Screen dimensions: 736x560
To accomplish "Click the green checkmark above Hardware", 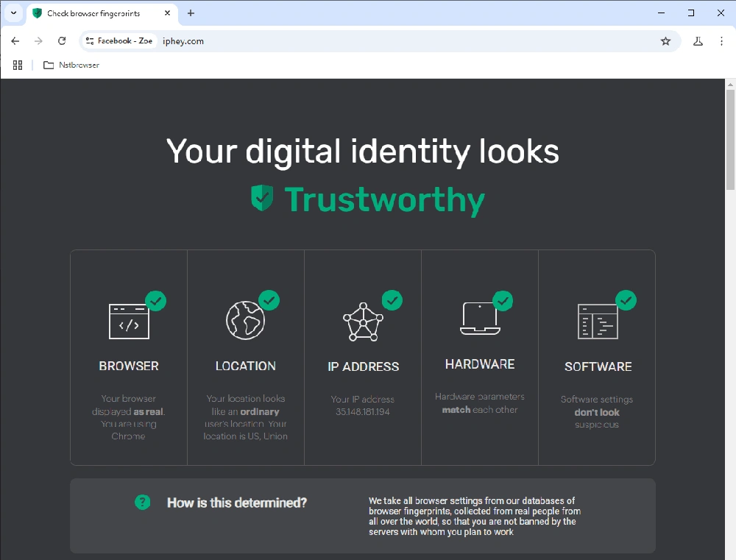I will point(503,300).
